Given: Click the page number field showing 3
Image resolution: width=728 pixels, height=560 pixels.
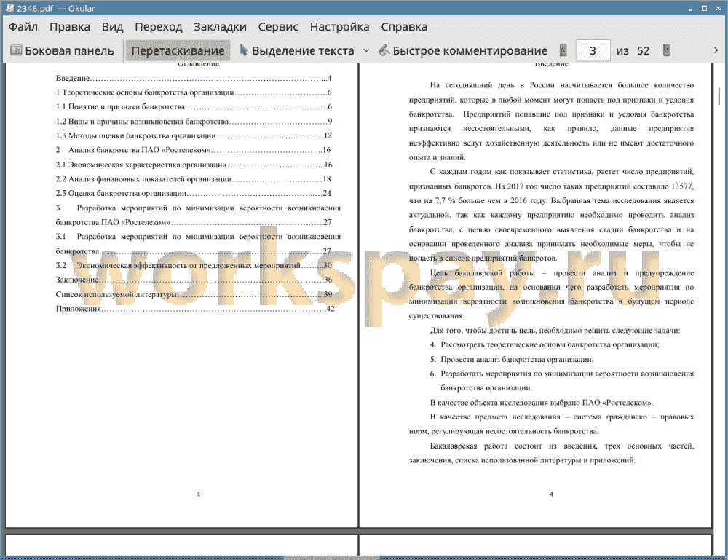Looking at the screenshot, I should [x=593, y=51].
